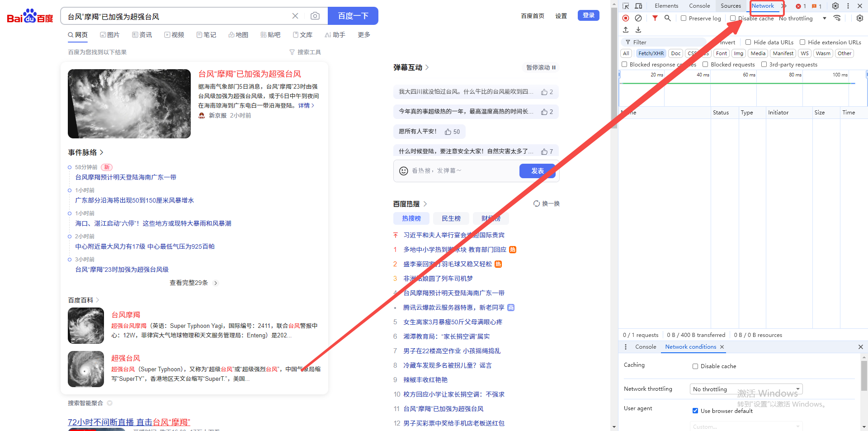Enable Hide data URLs

pyautogui.click(x=748, y=42)
